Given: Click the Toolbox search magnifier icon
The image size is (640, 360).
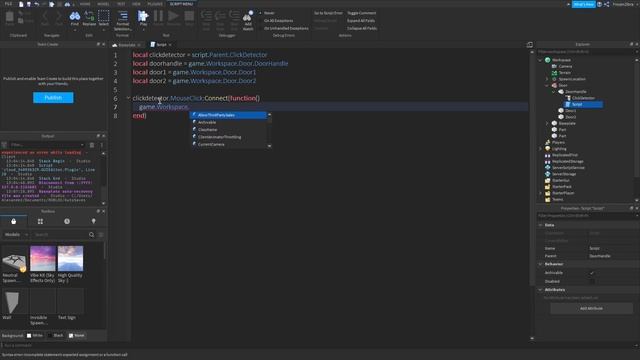Looking at the screenshot, I should 91,235.
